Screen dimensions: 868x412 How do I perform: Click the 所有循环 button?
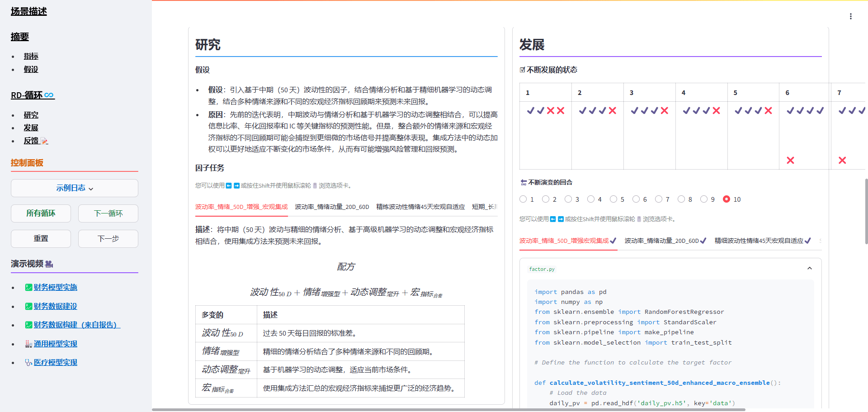coord(41,213)
